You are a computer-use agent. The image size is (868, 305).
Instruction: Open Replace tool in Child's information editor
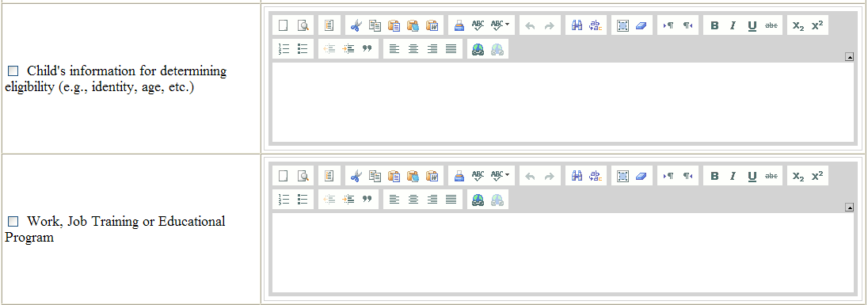596,25
